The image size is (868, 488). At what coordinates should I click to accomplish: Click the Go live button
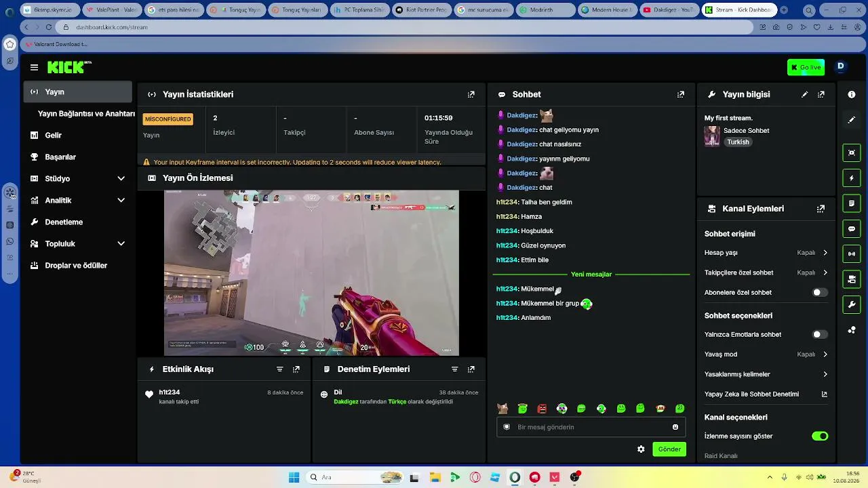tap(806, 67)
